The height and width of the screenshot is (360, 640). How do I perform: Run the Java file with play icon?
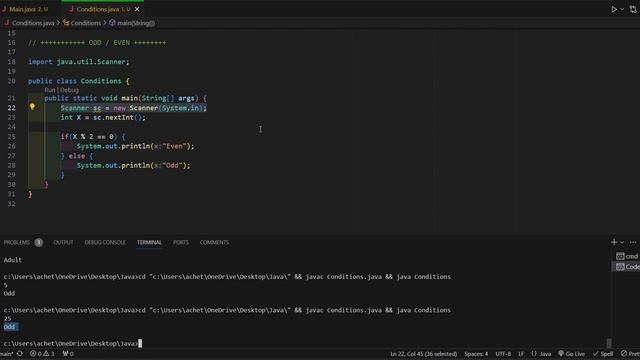tap(613, 9)
